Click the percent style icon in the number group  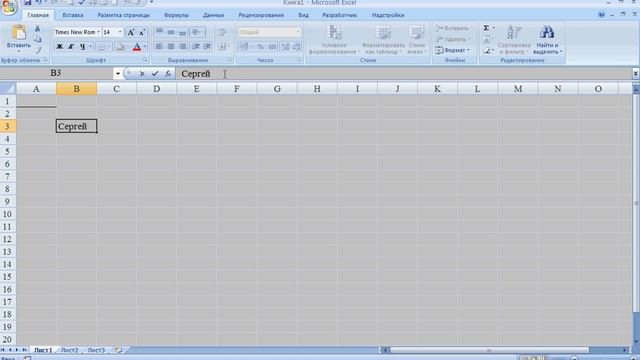(260, 47)
